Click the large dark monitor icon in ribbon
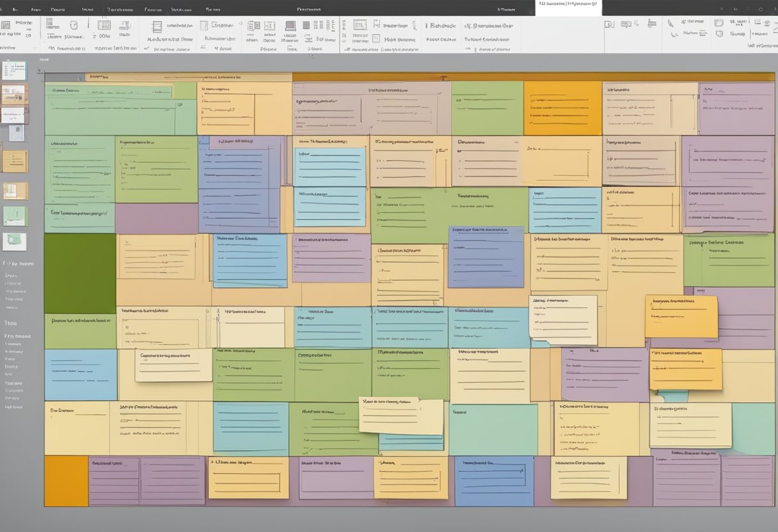The height and width of the screenshot is (532, 778). [x=290, y=26]
